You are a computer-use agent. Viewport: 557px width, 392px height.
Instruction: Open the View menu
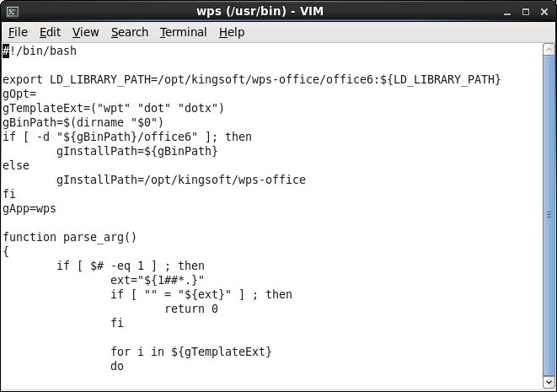click(x=86, y=32)
